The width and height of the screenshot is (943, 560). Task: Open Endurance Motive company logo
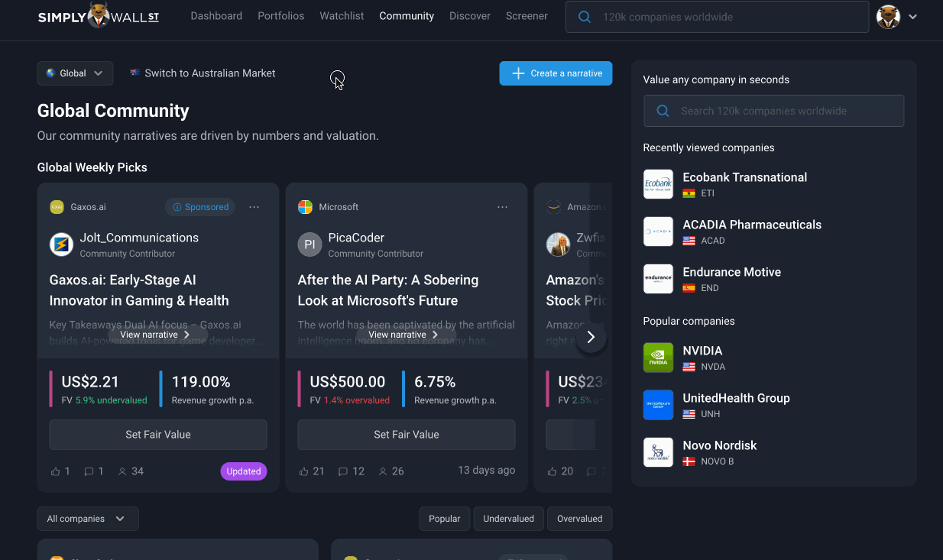pos(658,279)
